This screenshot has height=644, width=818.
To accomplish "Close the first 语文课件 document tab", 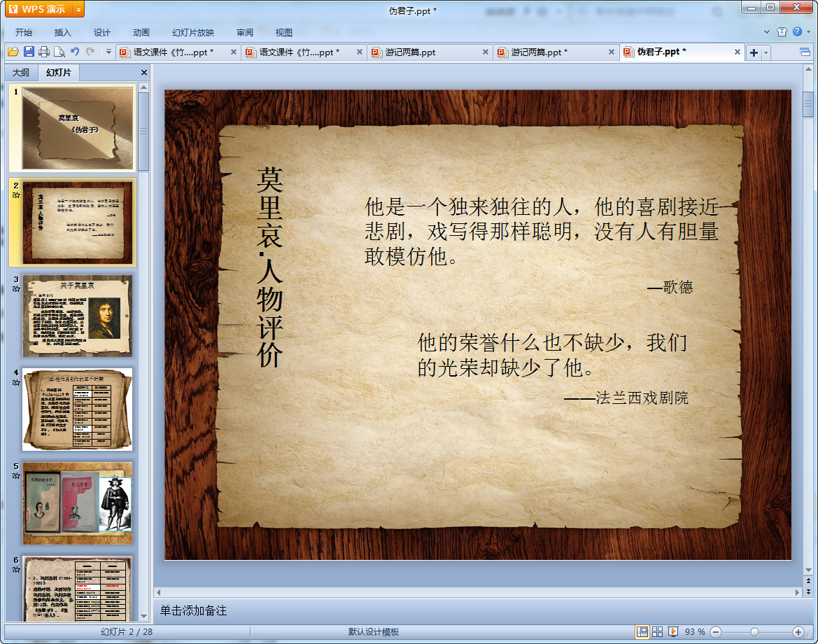I will [x=234, y=52].
